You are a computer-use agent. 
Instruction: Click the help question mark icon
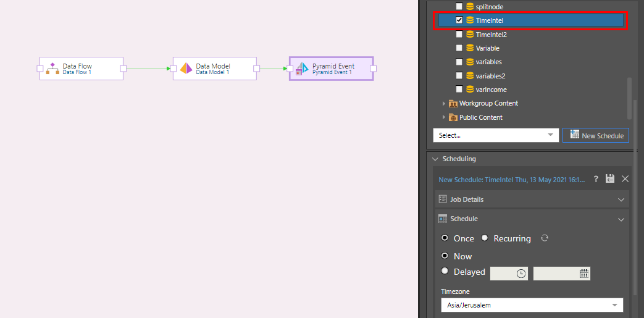point(596,178)
